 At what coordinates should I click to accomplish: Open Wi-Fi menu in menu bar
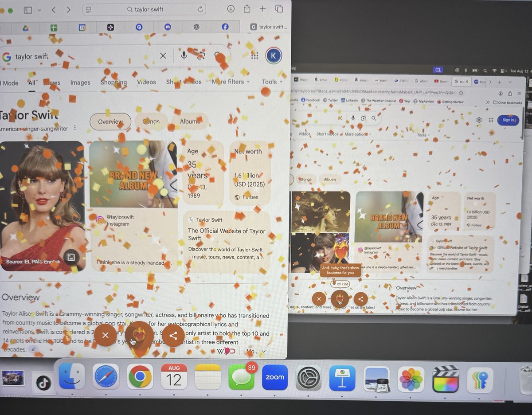point(495,70)
